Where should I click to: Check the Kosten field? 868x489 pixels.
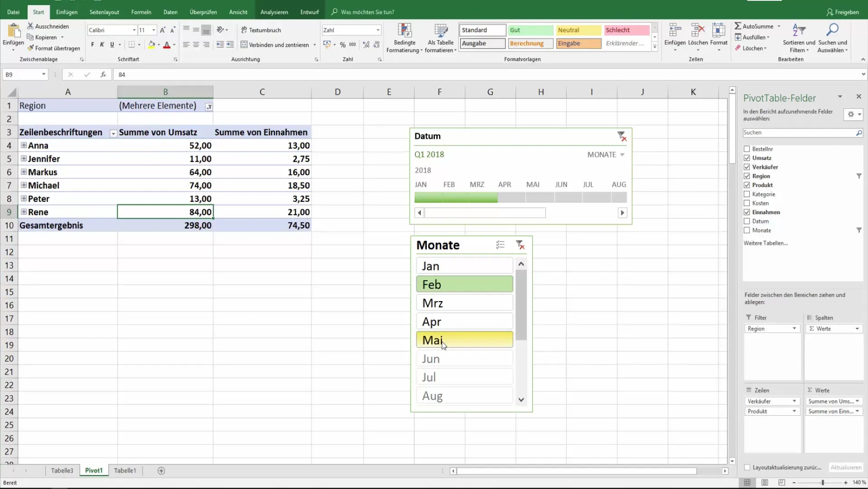(x=747, y=203)
